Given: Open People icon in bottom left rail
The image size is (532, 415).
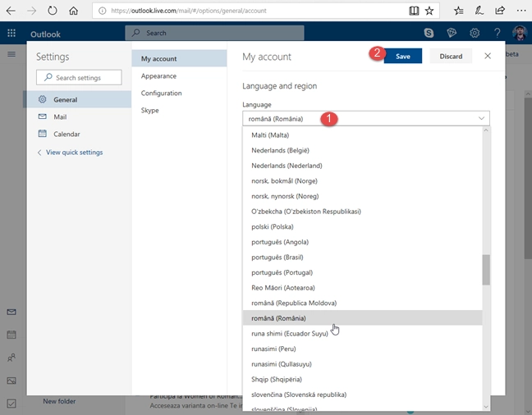Looking at the screenshot, I should (x=11, y=358).
